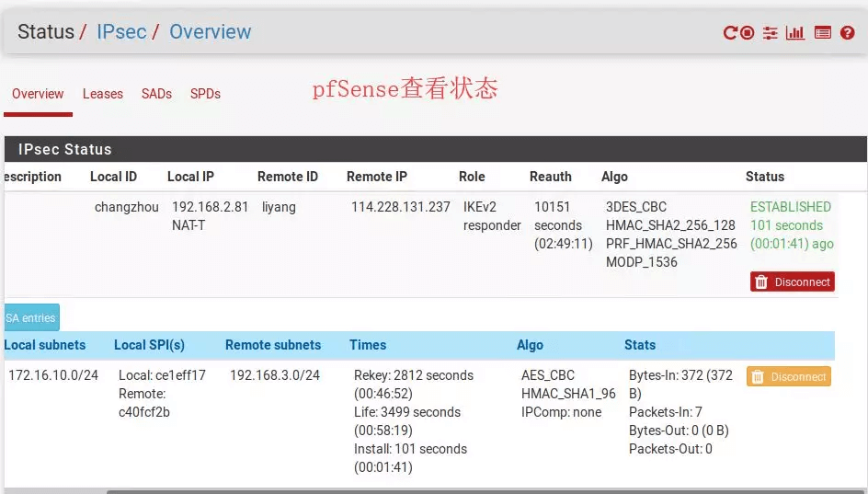
Task: Go to the SPDs tab
Action: [x=205, y=94]
